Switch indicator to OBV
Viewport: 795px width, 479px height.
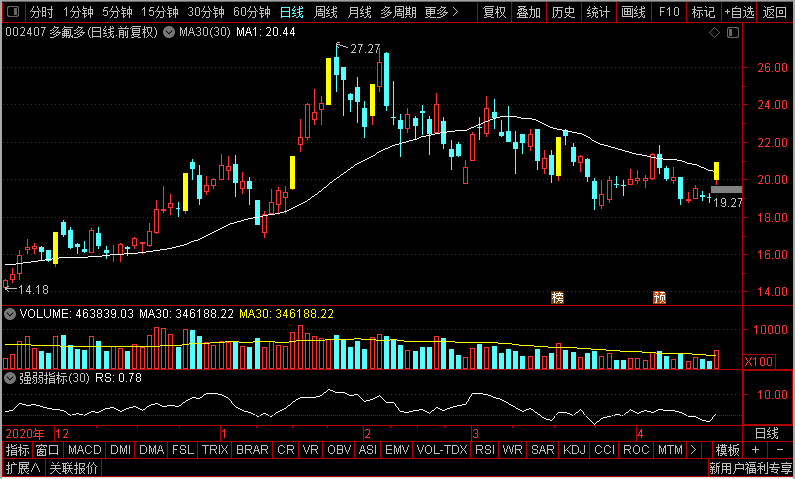[339, 450]
